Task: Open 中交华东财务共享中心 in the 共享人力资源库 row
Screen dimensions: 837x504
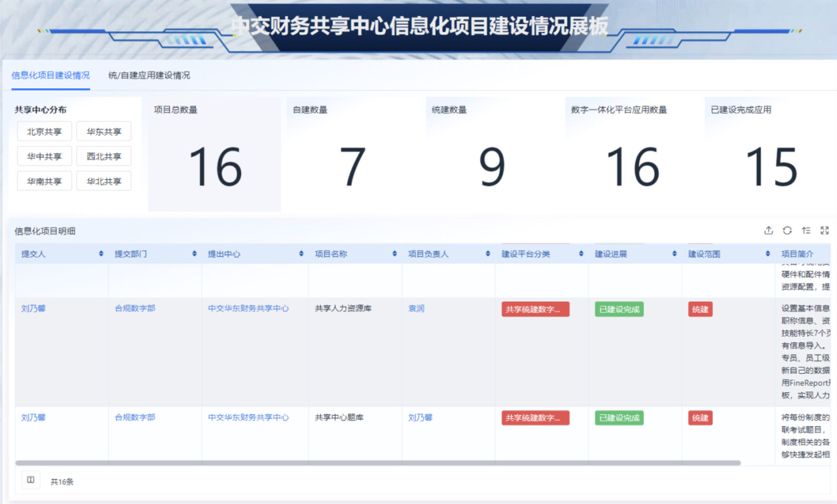Action: [249, 309]
